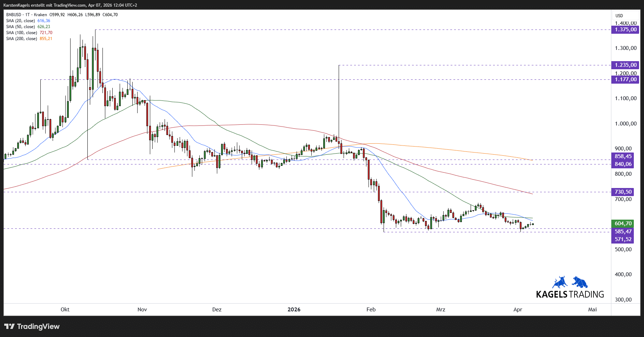Click the 1.177,00 price level label
644x337 pixels.
pos(625,79)
